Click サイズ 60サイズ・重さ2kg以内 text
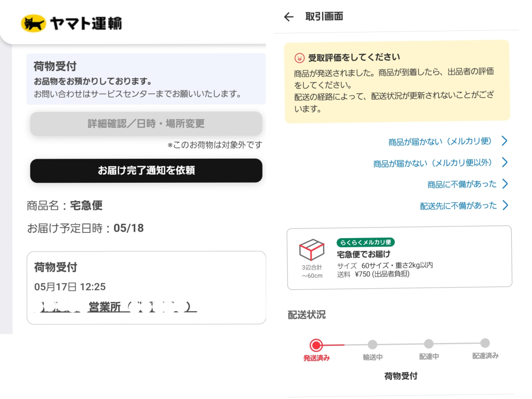Viewport: 532px width, 399px height. point(384,265)
